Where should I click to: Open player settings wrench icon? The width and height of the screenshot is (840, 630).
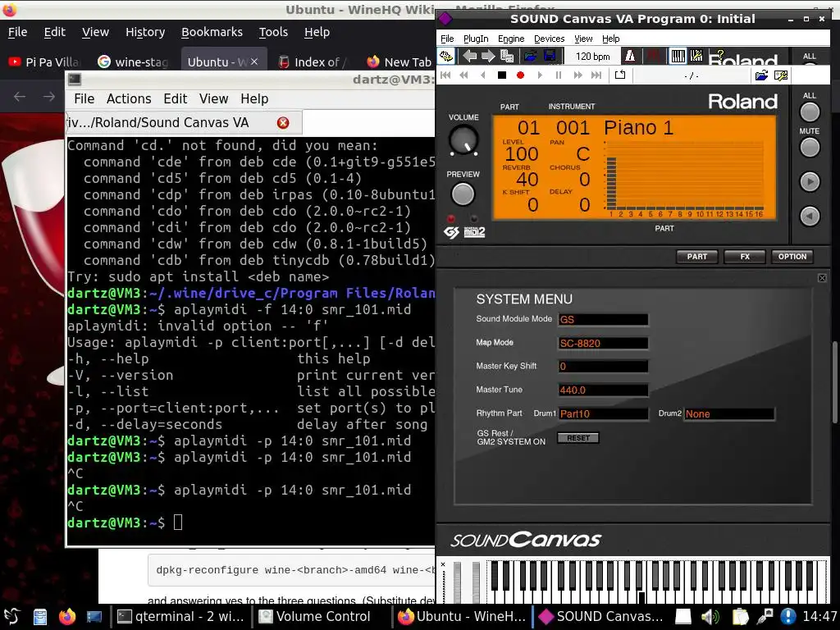tap(781, 75)
